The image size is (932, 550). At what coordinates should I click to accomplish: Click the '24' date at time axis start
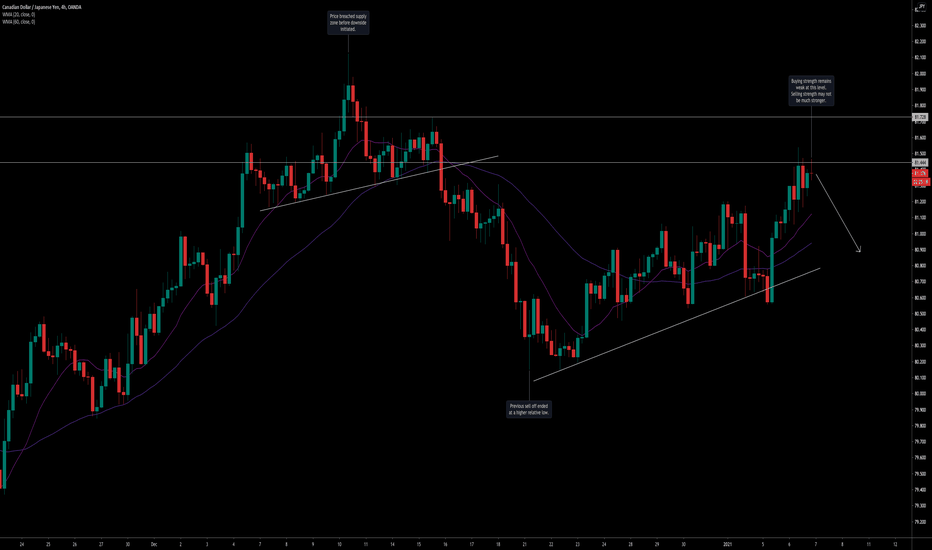click(x=21, y=544)
